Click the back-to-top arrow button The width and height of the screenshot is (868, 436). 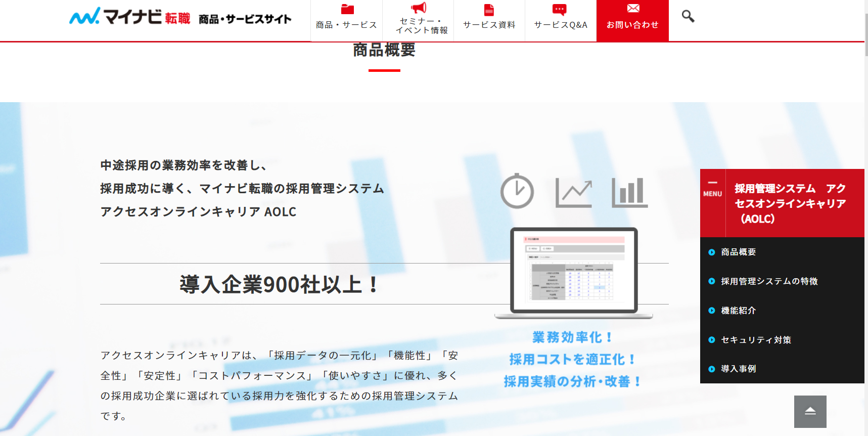(x=810, y=411)
